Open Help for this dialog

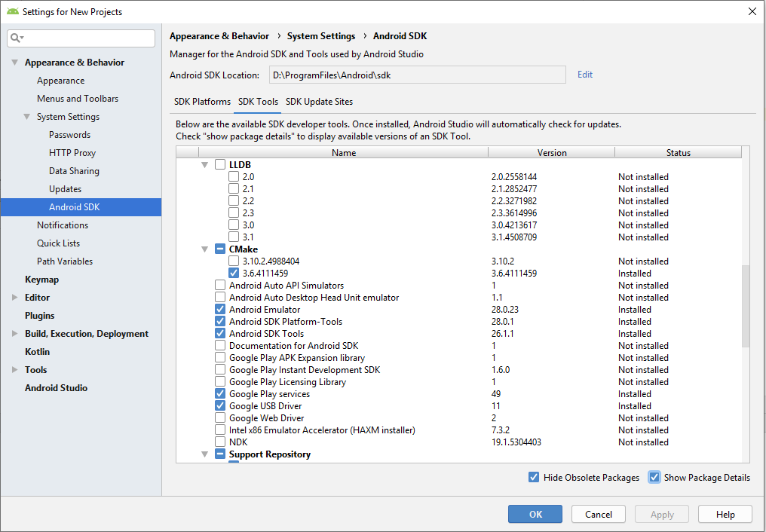pyautogui.click(x=725, y=514)
